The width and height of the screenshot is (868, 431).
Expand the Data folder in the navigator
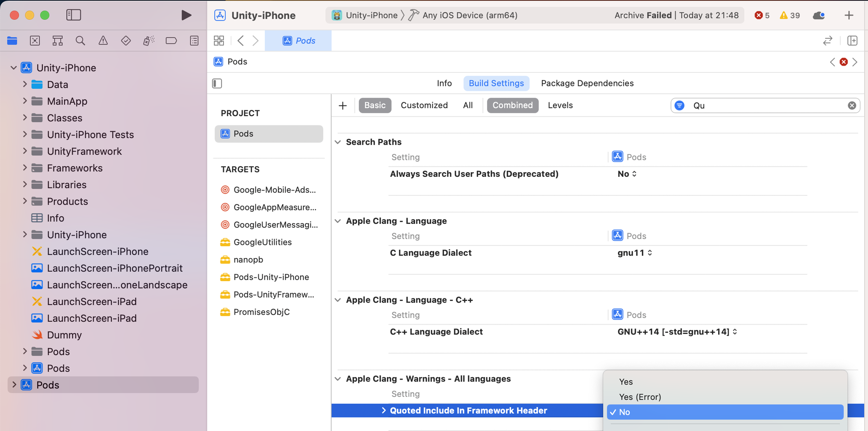coord(24,84)
